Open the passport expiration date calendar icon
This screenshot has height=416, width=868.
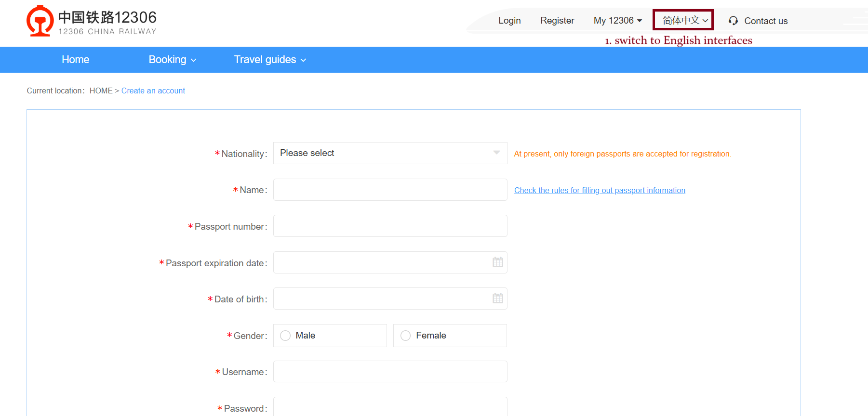click(x=497, y=262)
